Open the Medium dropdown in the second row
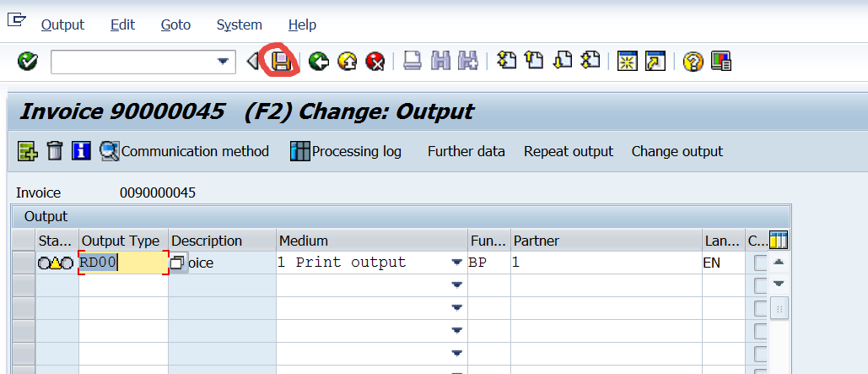The width and height of the screenshot is (868, 374). pos(456,285)
